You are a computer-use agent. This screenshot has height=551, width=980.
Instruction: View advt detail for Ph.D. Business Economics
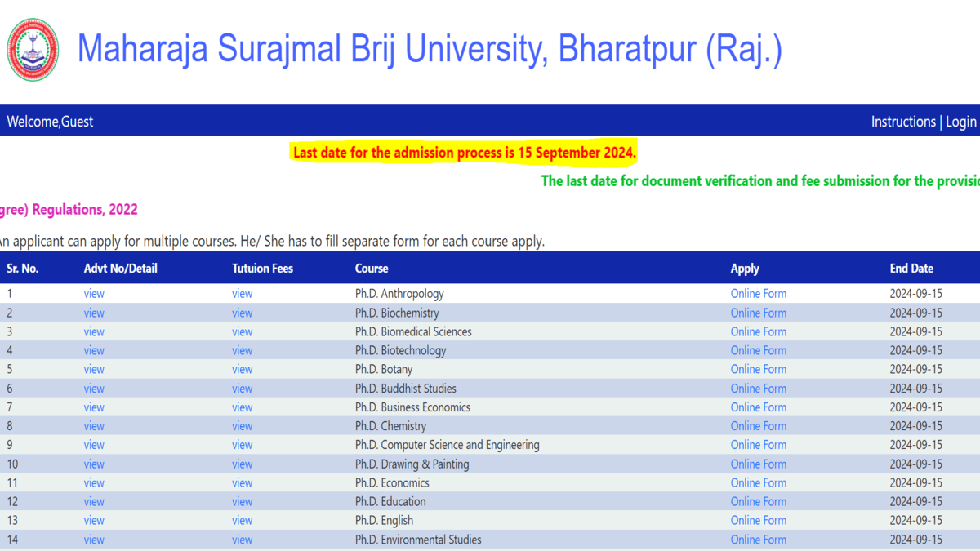[94, 407]
